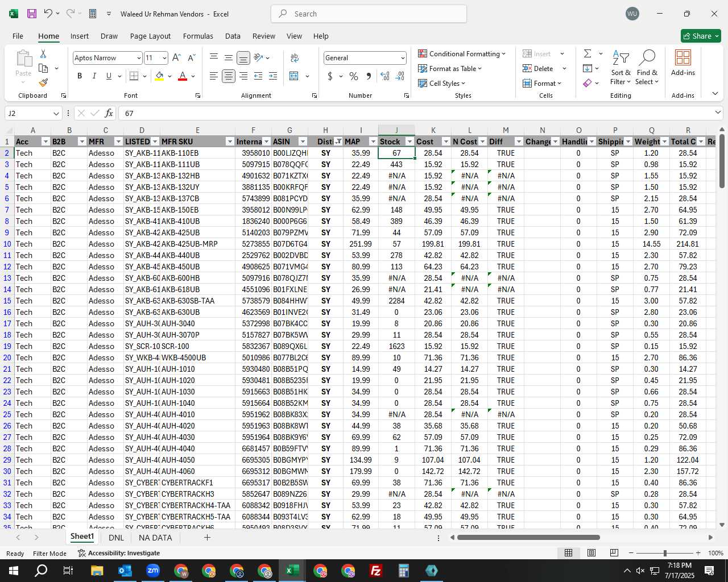This screenshot has width=728, height=582.
Task: Toggle Bold formatting
Action: [x=80, y=76]
